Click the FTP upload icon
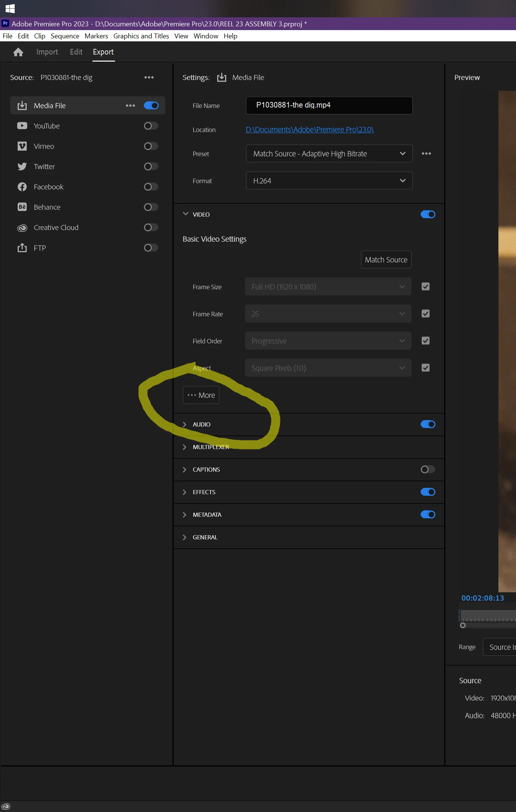The image size is (516, 812). tap(22, 248)
